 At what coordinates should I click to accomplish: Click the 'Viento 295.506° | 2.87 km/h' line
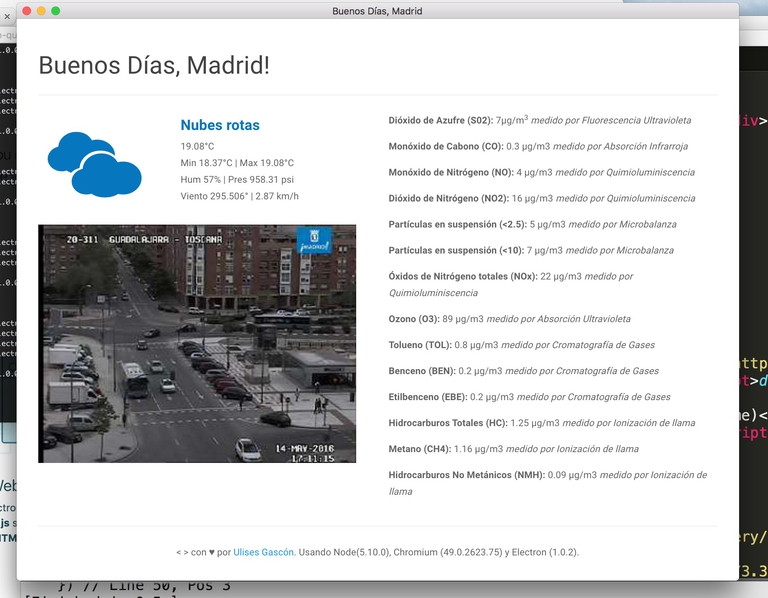[240, 196]
